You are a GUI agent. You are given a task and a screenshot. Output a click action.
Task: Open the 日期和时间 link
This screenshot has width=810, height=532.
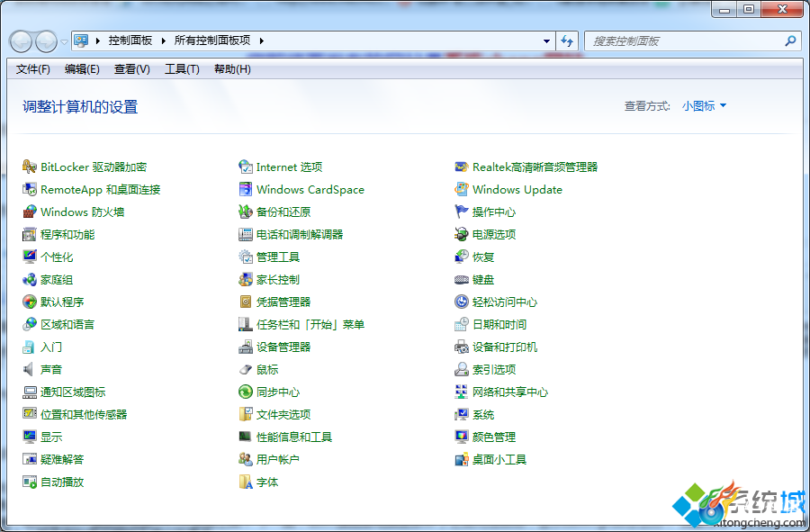coord(499,324)
